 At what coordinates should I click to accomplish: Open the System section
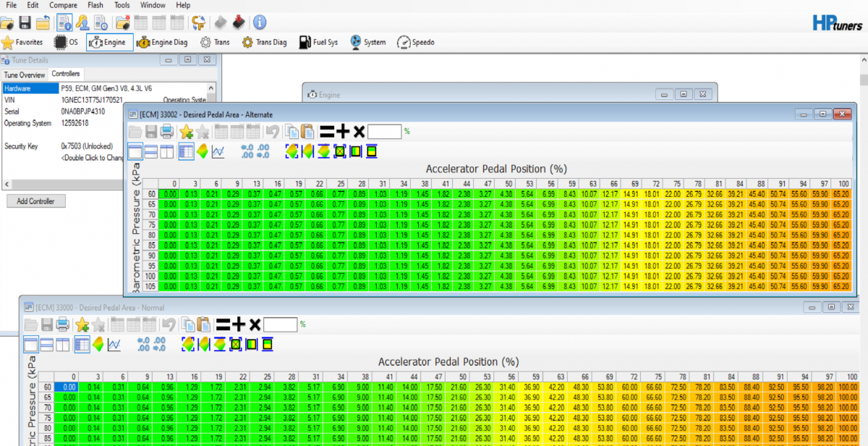tap(368, 42)
